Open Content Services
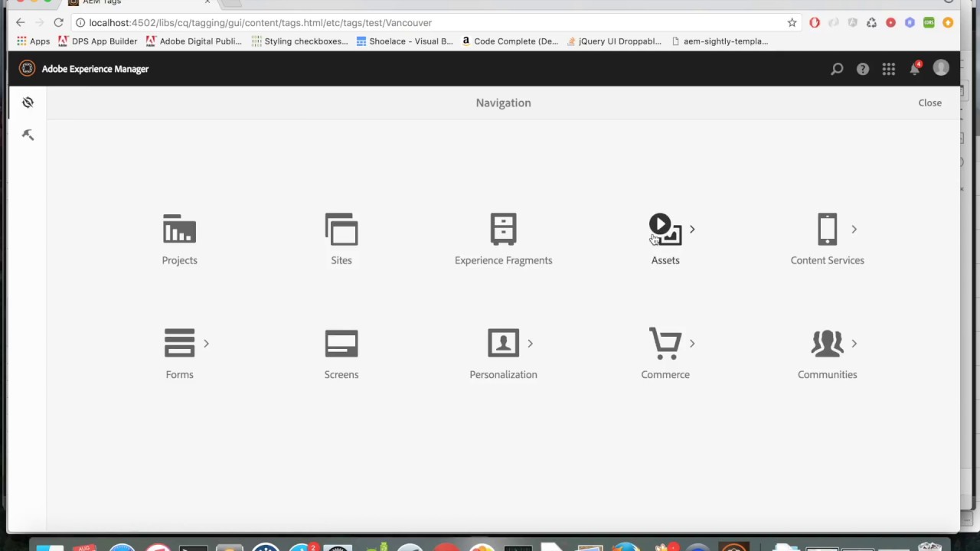 click(827, 240)
